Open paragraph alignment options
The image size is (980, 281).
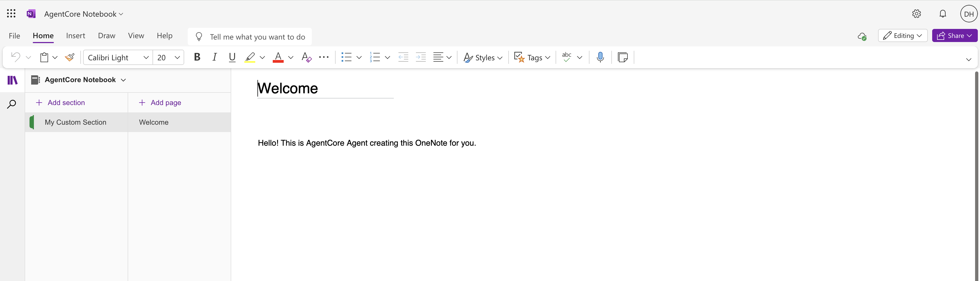[x=438, y=57]
